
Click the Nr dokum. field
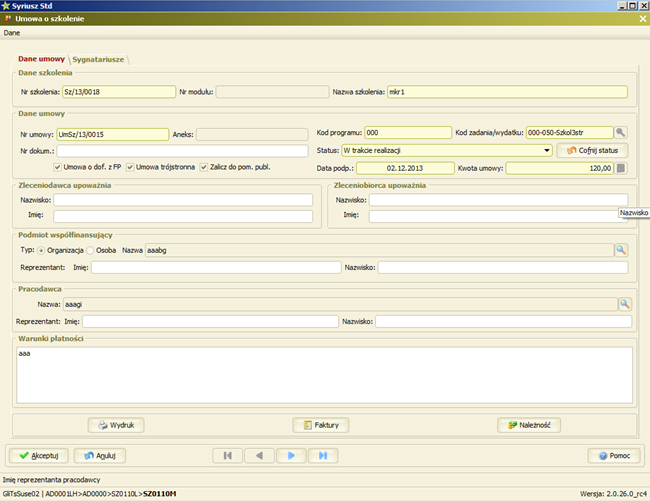[x=182, y=151]
